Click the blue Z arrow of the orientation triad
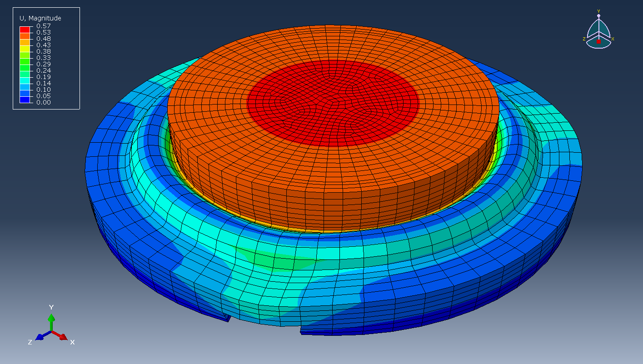643x364 pixels. 40,337
